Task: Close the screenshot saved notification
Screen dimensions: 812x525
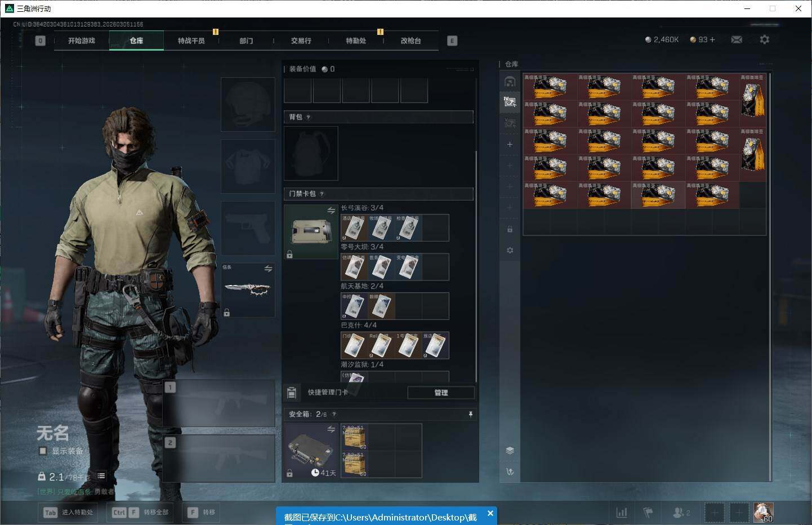Action: (x=490, y=513)
